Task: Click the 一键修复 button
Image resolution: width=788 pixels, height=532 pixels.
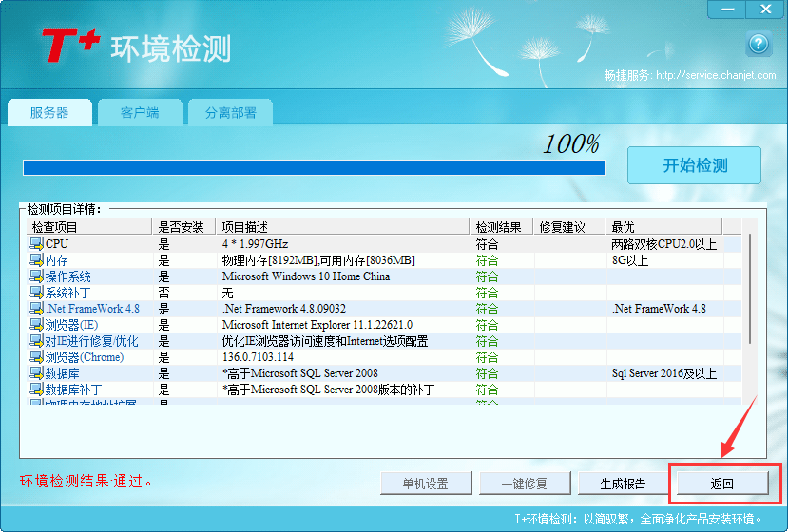Action: point(524,484)
